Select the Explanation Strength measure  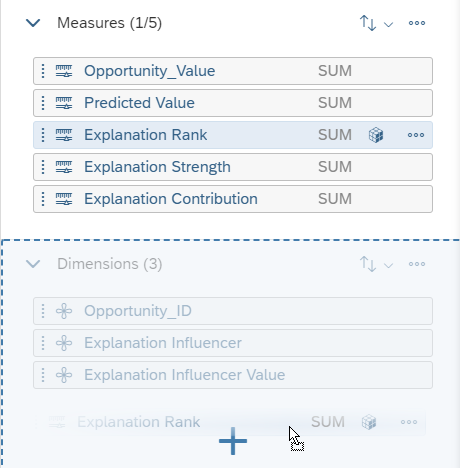coord(233,167)
